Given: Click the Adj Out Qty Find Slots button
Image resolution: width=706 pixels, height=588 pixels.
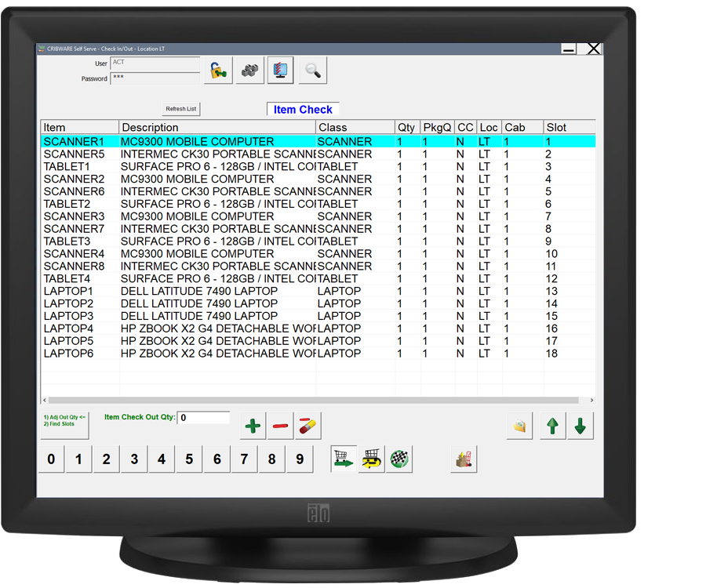Looking at the screenshot, I should tap(65, 426).
